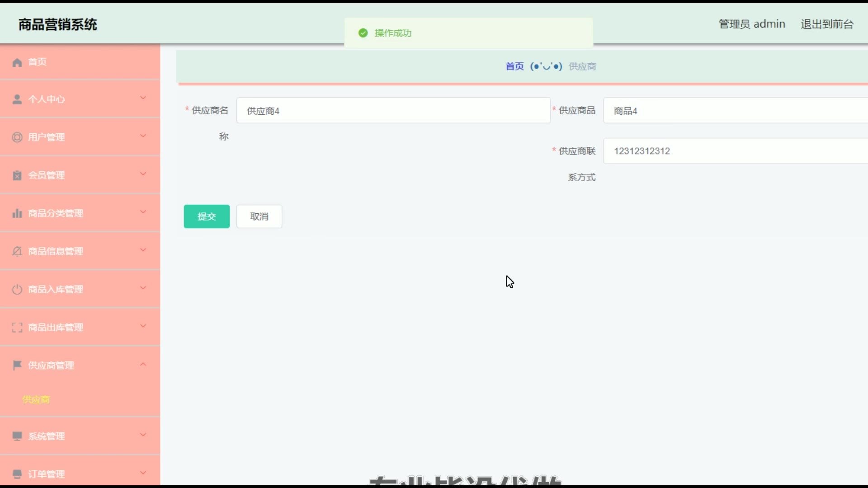Image resolution: width=868 pixels, height=488 pixels.
Task: Open the 商品入库管理 menu item
Action: pos(56,290)
